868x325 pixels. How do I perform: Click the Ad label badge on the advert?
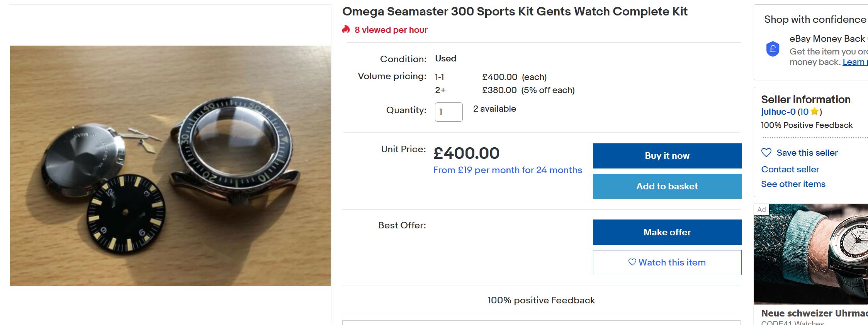click(x=761, y=210)
